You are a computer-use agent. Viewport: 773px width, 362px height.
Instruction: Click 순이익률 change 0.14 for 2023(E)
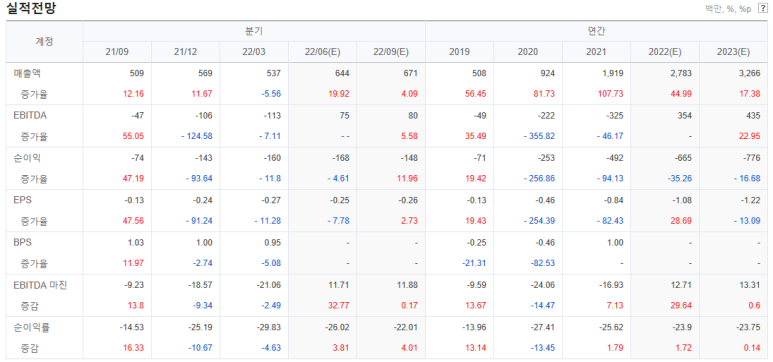coord(753,348)
